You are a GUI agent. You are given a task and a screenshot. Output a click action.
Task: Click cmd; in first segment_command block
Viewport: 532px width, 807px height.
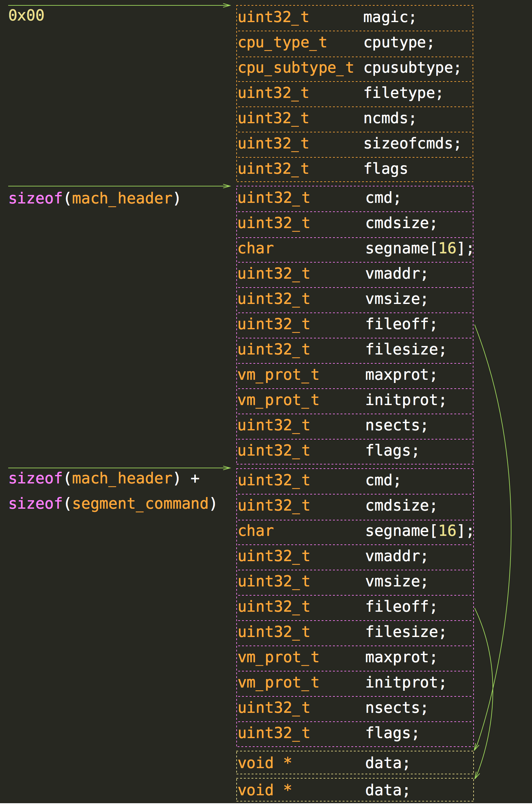[383, 198]
